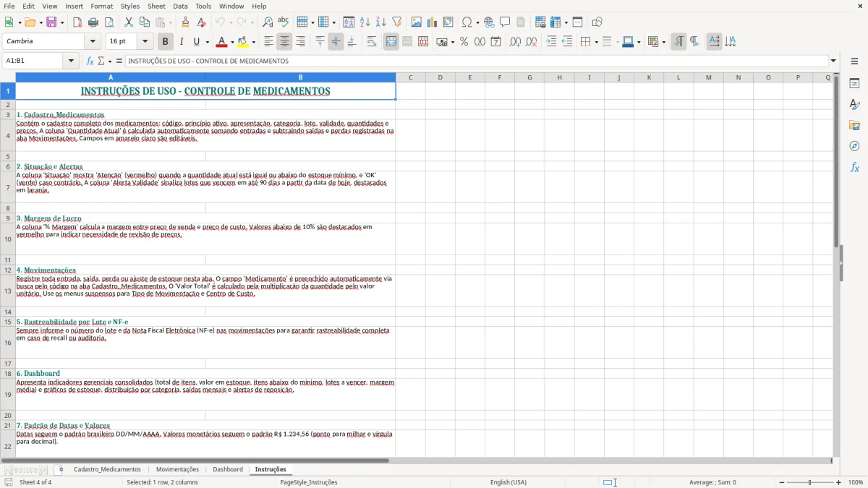The width and height of the screenshot is (868, 488).
Task: Click English (USA) language in status bar
Action: 509,482
